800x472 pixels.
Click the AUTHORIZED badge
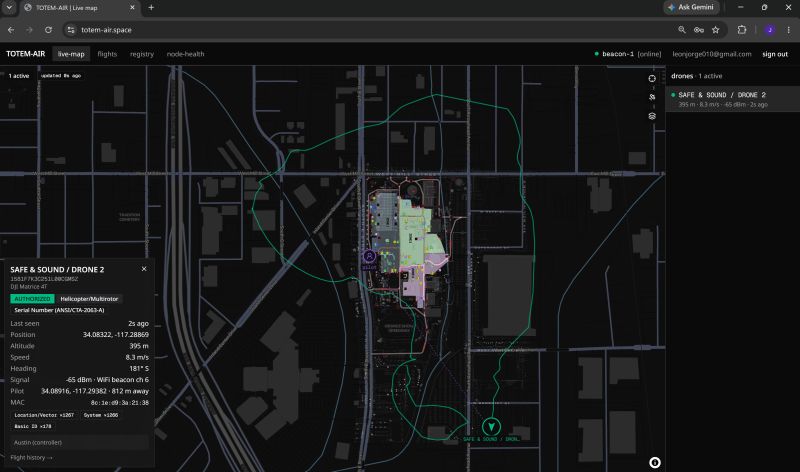(x=32, y=299)
